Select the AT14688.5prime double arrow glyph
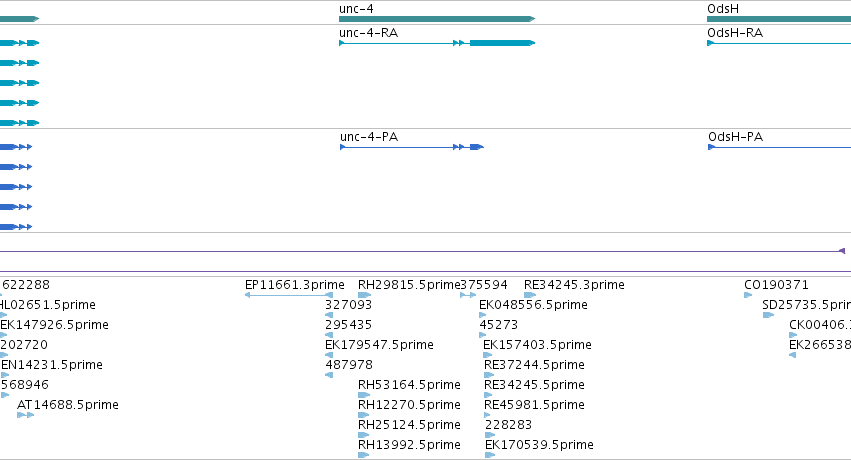This screenshot has height=460, width=851. click(26, 415)
